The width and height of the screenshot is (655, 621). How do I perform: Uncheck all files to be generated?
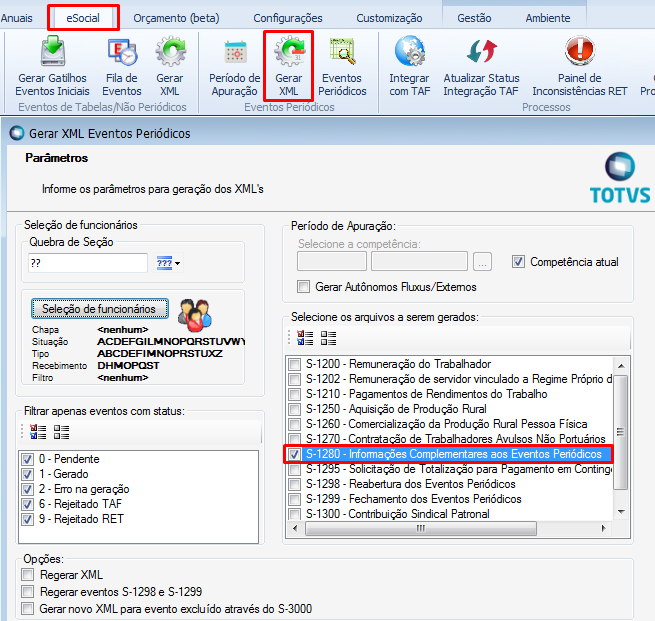(x=329, y=338)
